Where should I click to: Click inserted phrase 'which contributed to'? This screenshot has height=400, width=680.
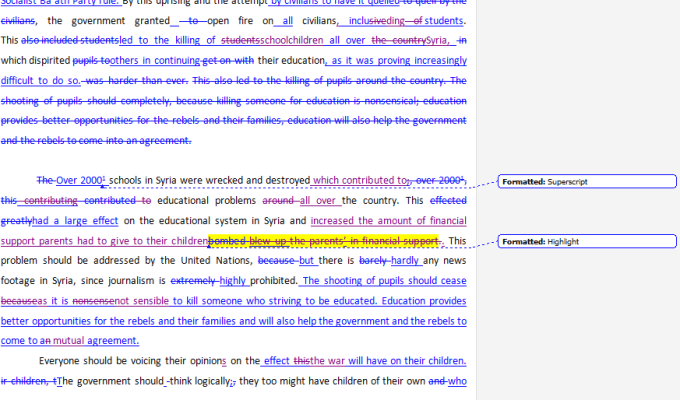tap(360, 180)
